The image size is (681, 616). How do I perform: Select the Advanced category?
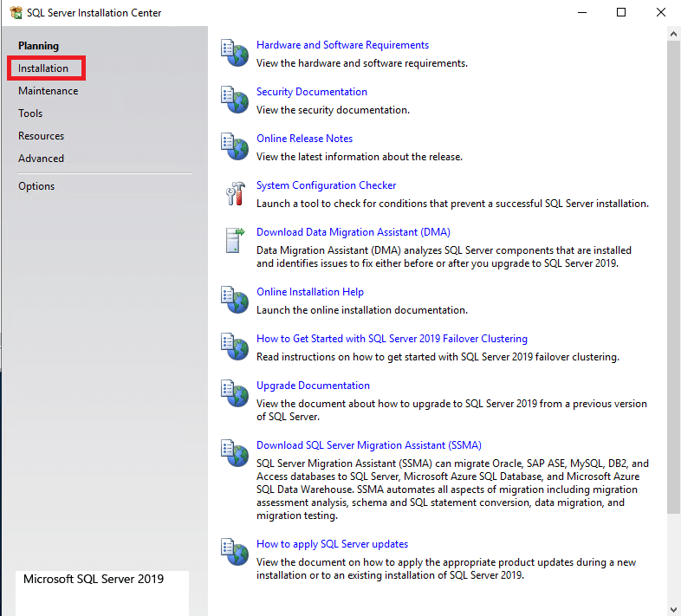pyautogui.click(x=41, y=159)
